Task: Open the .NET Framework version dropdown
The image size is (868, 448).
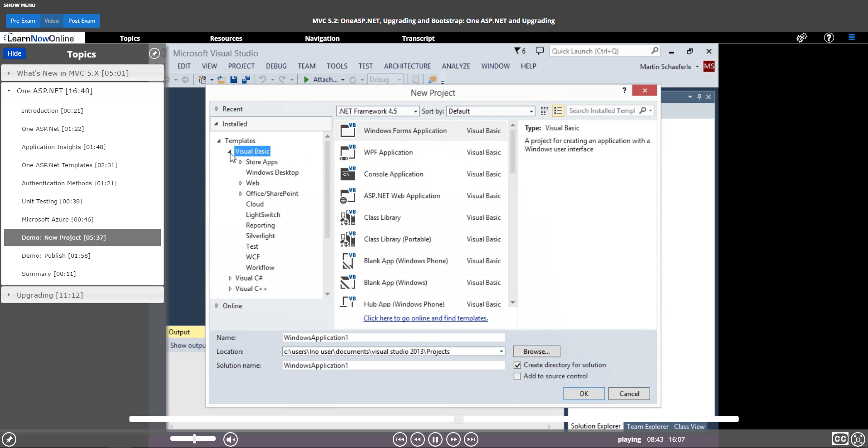Action: (377, 111)
